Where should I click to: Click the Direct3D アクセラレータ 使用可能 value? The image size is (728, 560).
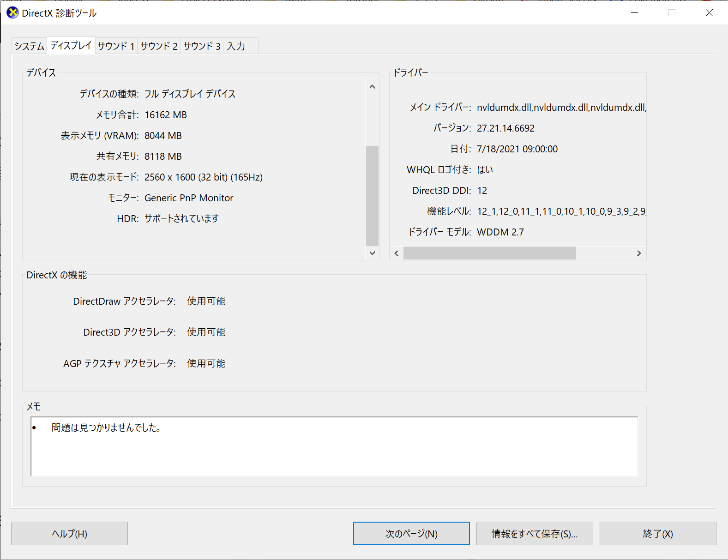tap(206, 332)
